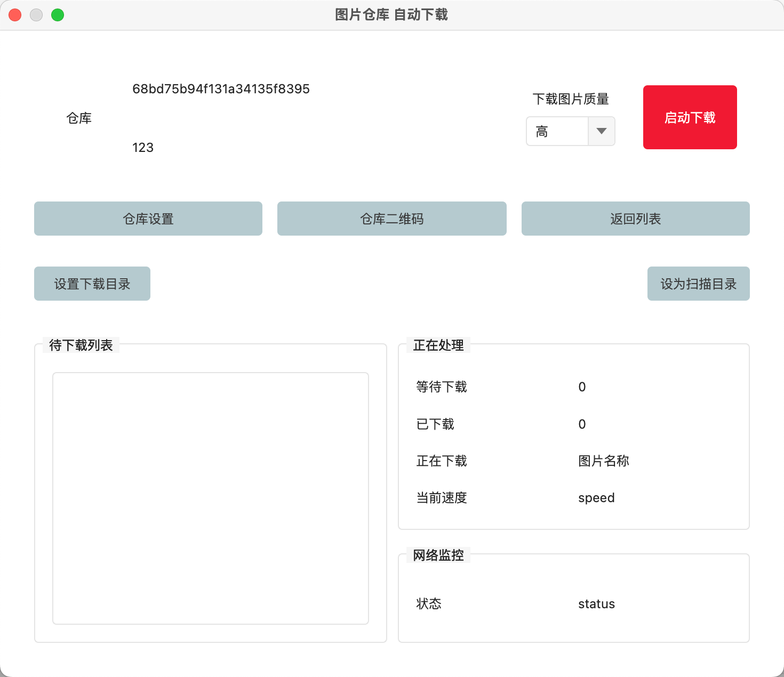The width and height of the screenshot is (784, 677).
Task: Click the 图片名称 current download text
Action: [603, 461]
